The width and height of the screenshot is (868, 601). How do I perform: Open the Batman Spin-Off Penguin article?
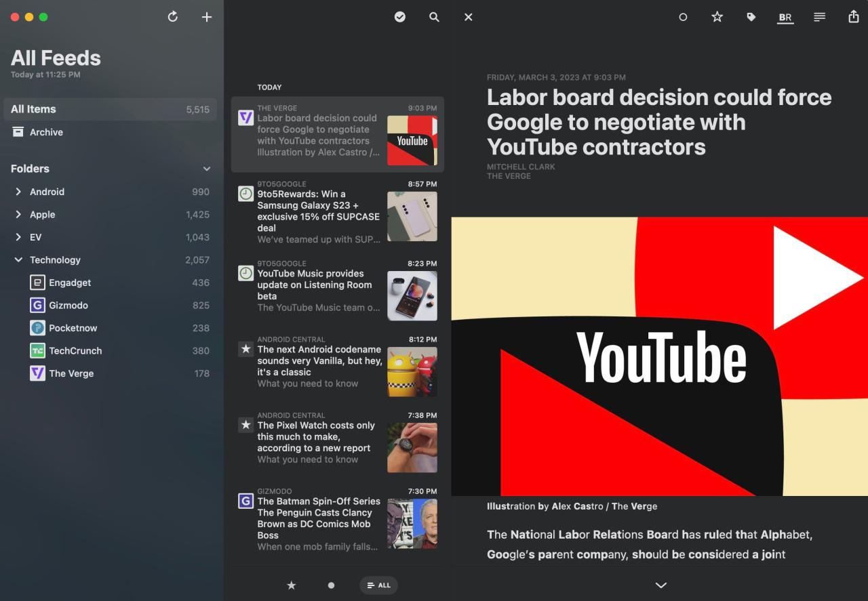(338, 520)
